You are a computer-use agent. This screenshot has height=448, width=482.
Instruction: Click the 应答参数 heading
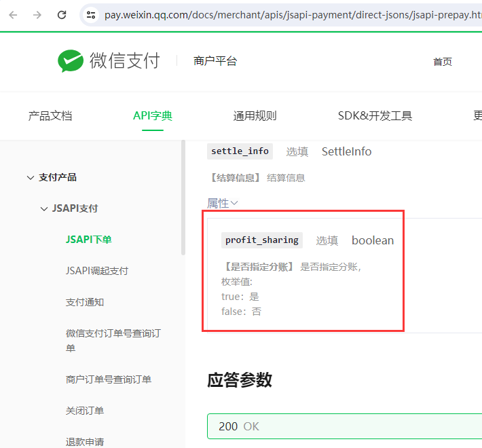click(240, 380)
